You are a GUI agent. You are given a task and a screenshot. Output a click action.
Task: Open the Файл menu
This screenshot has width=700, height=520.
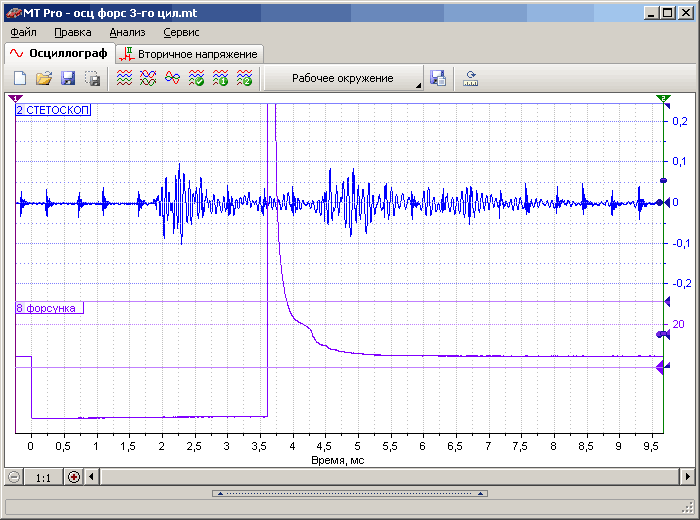pos(23,32)
